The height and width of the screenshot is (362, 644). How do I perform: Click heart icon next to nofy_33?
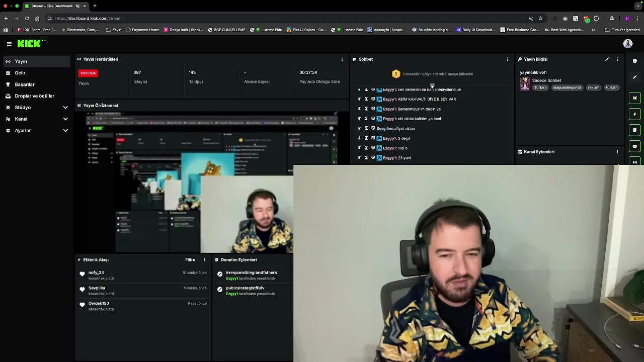click(x=83, y=274)
